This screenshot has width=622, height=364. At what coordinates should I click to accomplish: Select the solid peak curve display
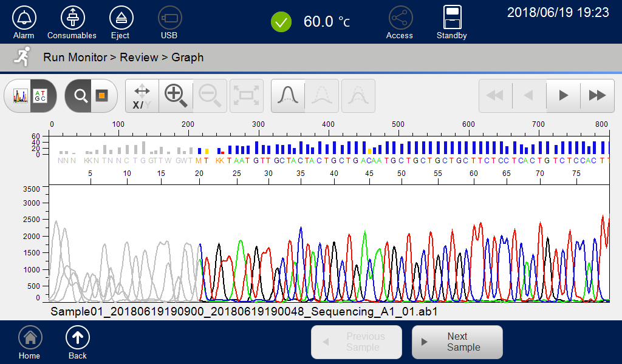point(288,96)
